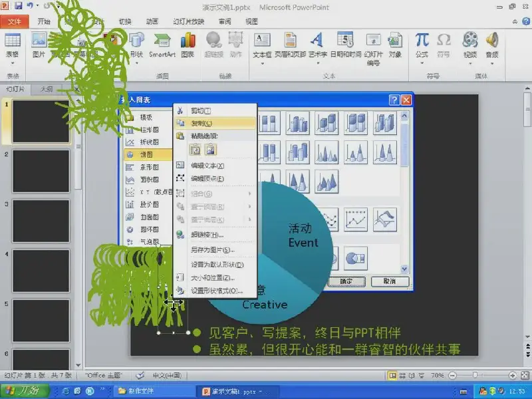Open the Windows 开始 Start menu
Viewport: 532px width, 399px height.
25,391
